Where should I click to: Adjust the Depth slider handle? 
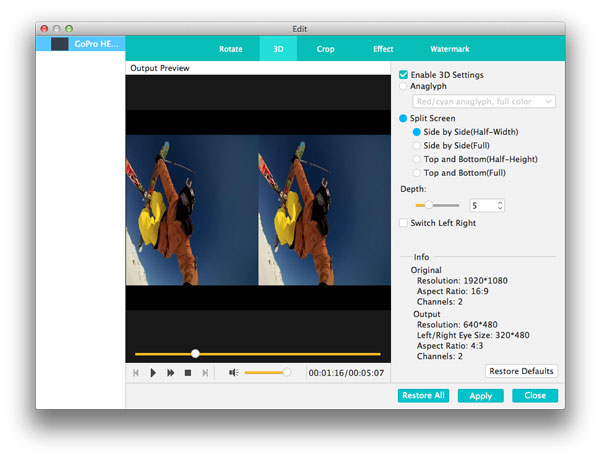click(x=429, y=205)
